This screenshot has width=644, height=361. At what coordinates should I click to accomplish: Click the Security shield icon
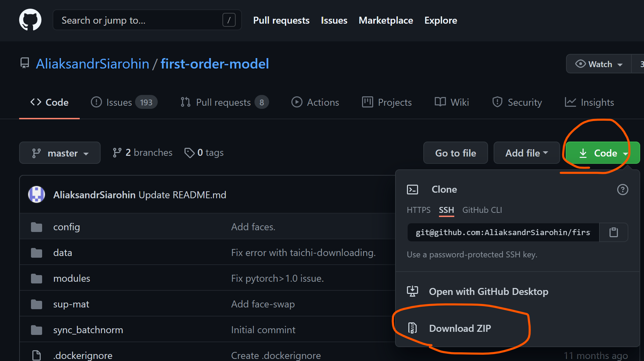tap(497, 102)
